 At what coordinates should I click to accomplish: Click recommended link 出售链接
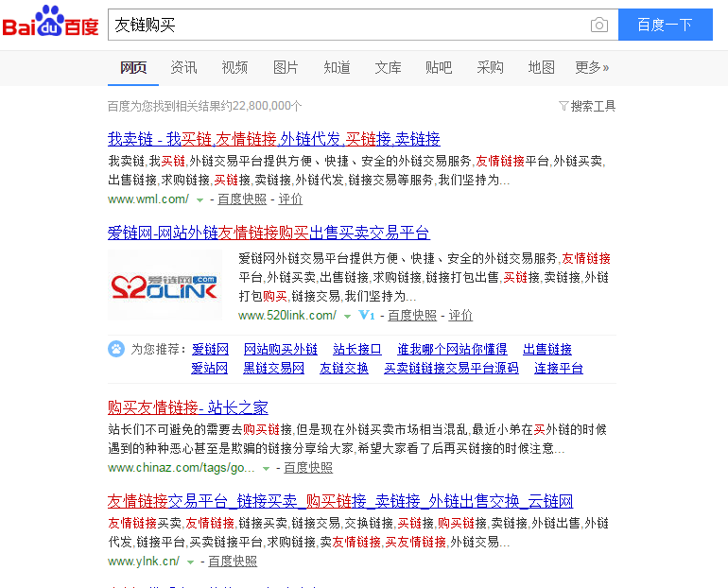(547, 349)
